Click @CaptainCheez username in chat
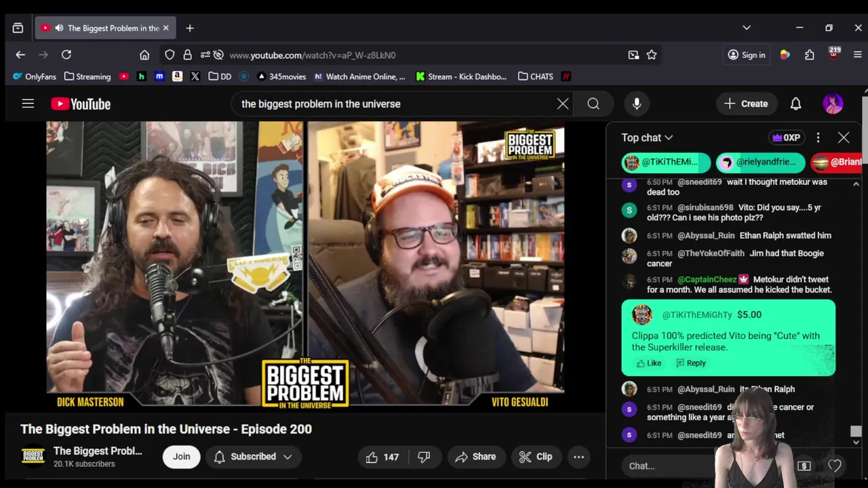Image resolution: width=868 pixels, height=488 pixels. tap(707, 279)
